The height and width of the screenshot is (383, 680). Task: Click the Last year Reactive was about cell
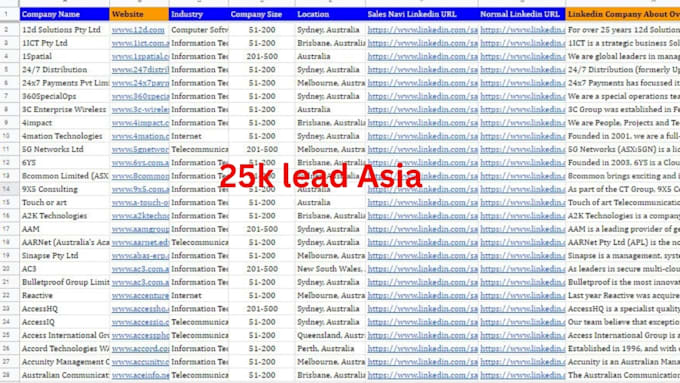pyautogui.click(x=623, y=295)
